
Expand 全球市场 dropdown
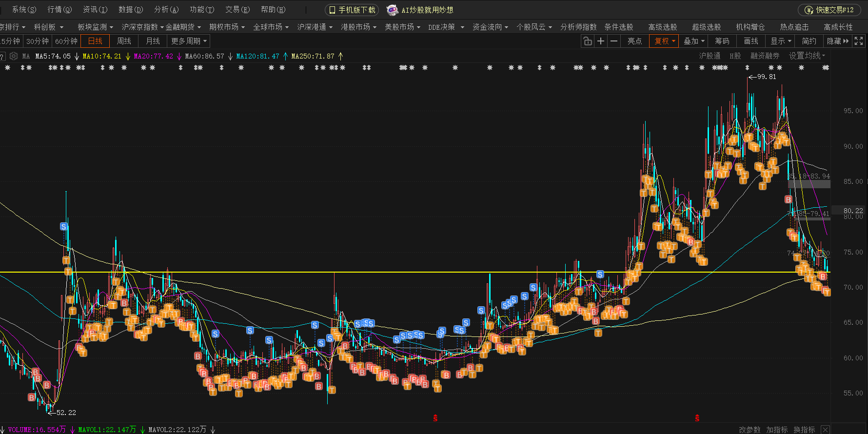(271, 27)
